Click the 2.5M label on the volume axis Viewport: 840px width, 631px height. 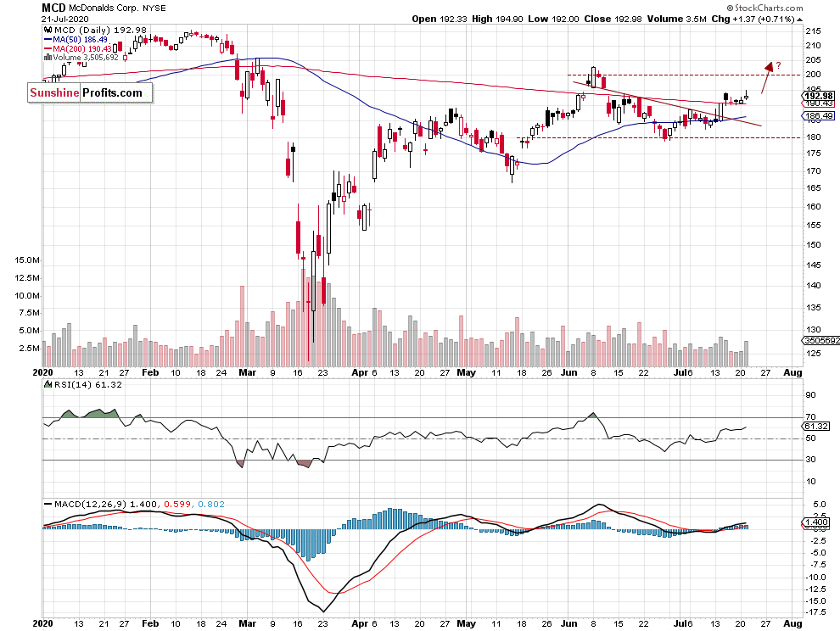pyautogui.click(x=29, y=349)
